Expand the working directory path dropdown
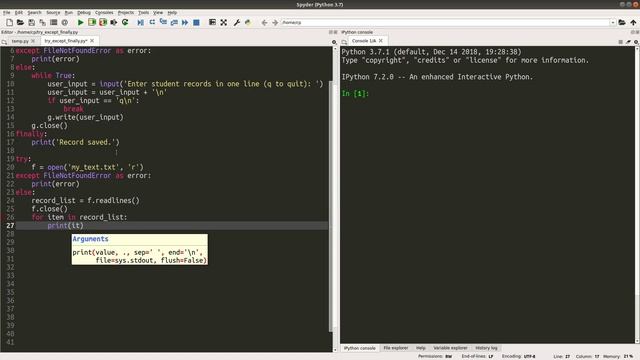Viewport: 640px width, 360px height. 613,22
